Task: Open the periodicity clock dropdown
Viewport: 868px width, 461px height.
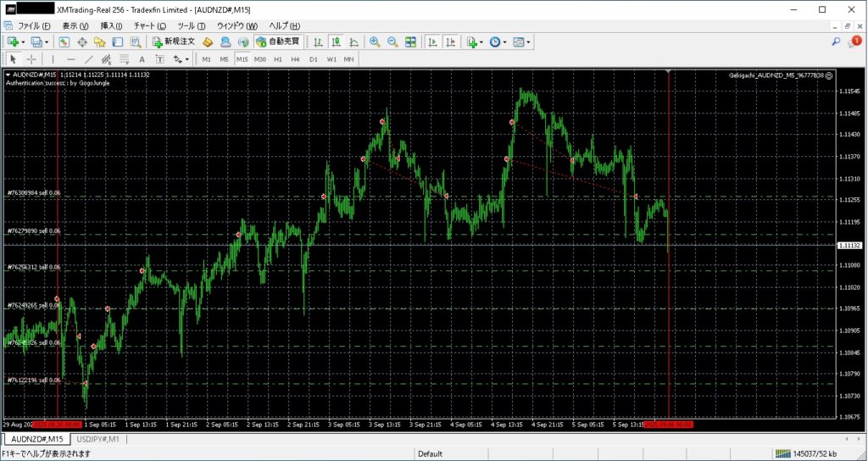Action: pos(498,42)
